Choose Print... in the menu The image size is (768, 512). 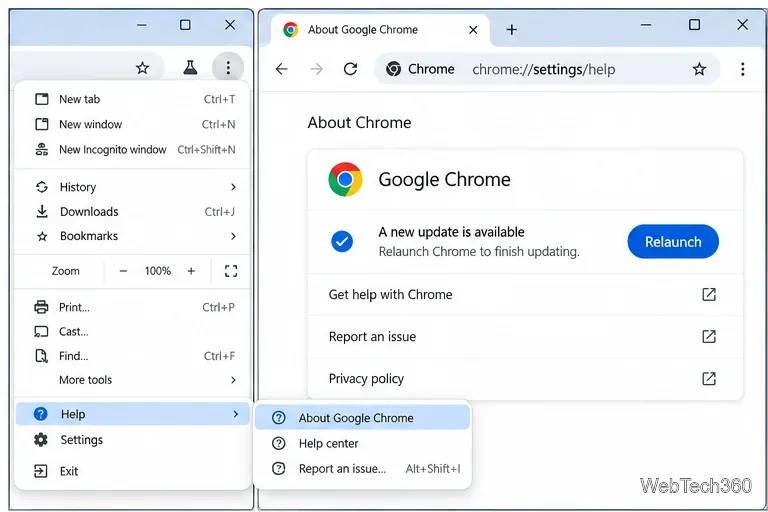pyautogui.click(x=133, y=307)
